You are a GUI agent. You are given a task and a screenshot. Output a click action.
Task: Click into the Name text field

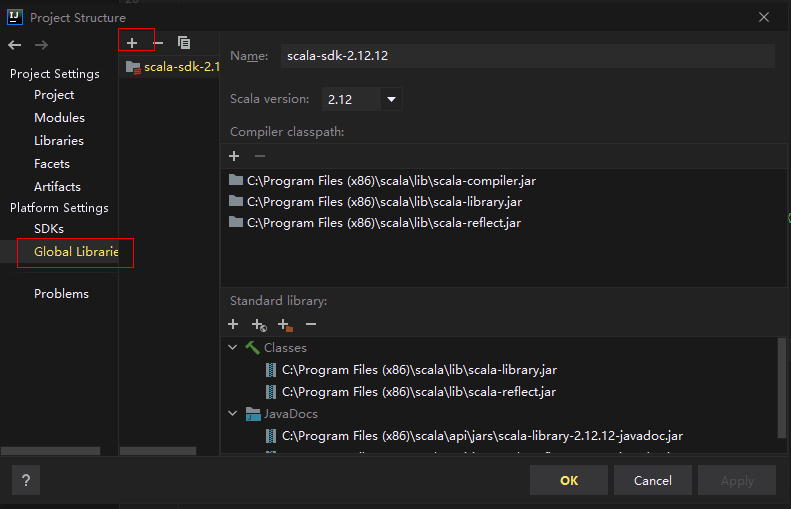526,56
